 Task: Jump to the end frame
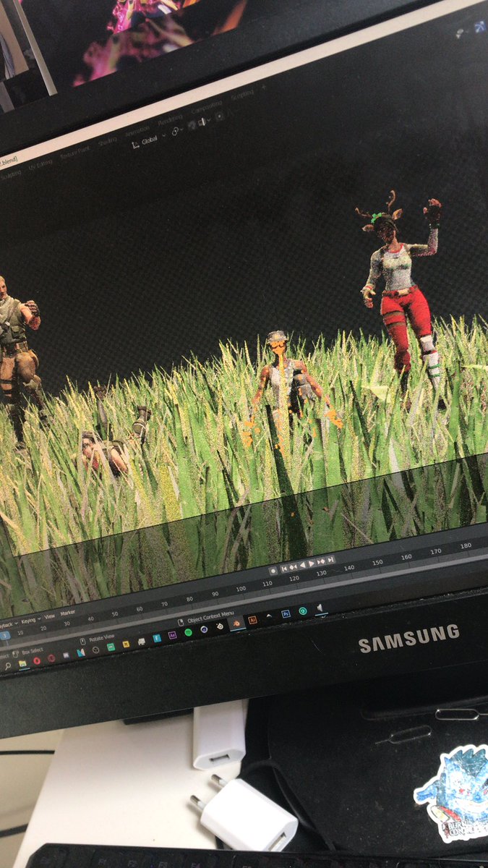[330, 560]
